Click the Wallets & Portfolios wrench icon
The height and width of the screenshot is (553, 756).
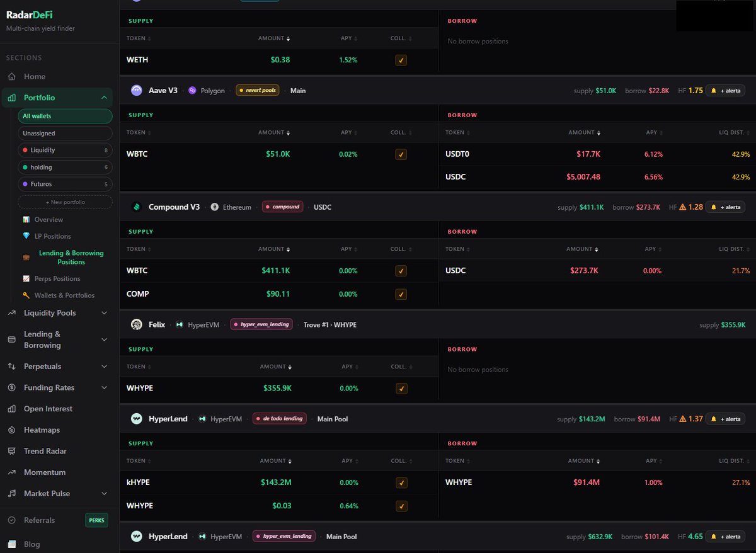click(x=26, y=295)
